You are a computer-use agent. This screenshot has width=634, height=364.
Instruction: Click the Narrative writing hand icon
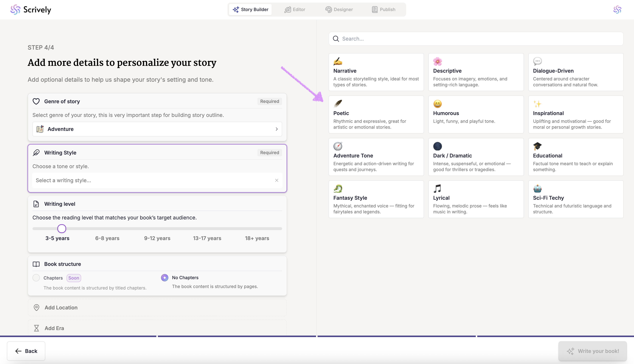(338, 61)
